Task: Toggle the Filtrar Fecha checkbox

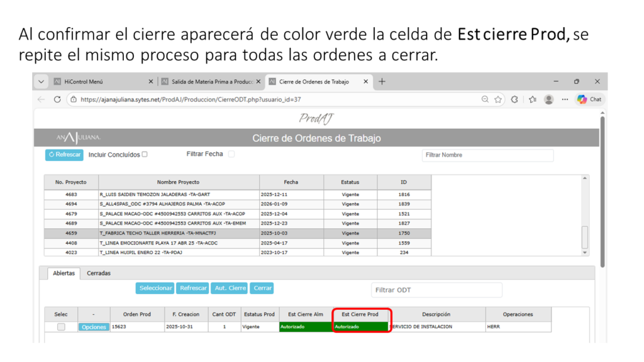Action: [x=231, y=154]
